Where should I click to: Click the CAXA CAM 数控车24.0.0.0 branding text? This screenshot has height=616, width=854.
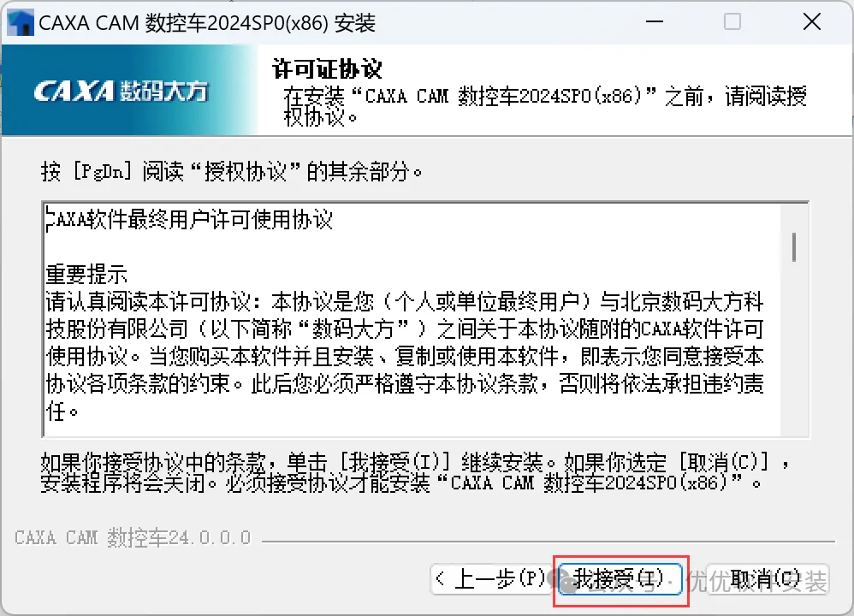tap(133, 537)
